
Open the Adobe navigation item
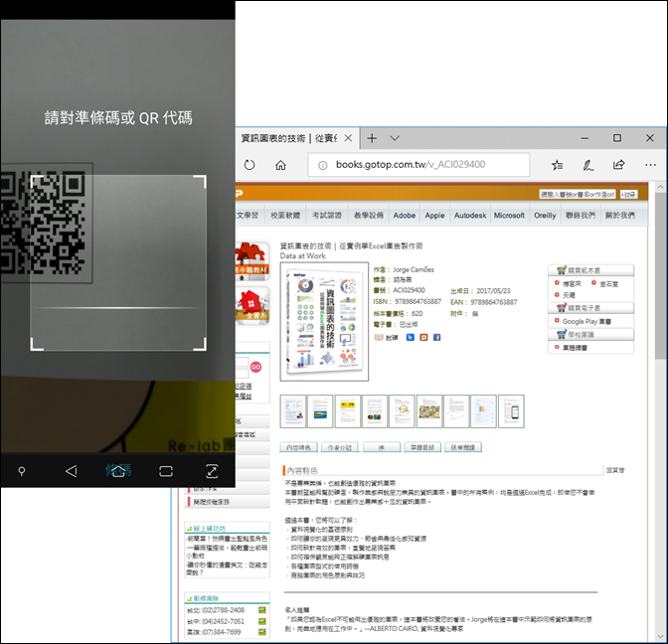[405, 216]
